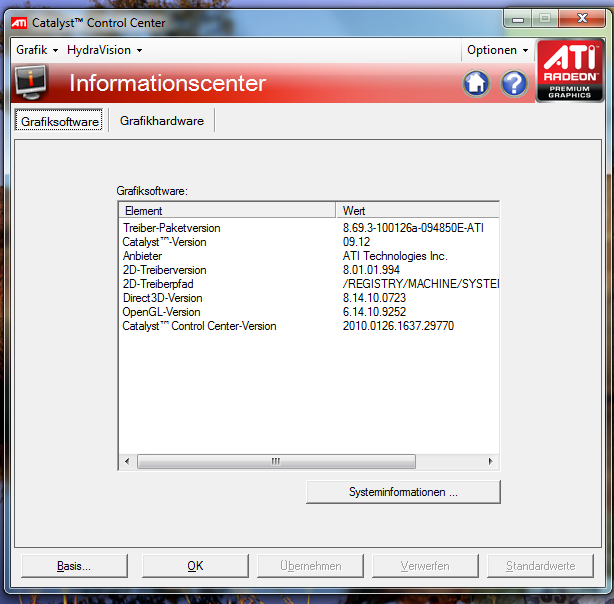This screenshot has width=614, height=604.
Task: Click the Übernehmen button
Action: pos(310,566)
